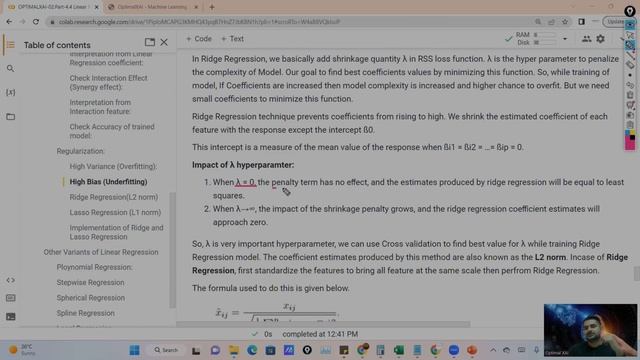Viewport: 640px width, 360px height.
Task: Open the RAM and Disk resource indicator
Action: coord(535,39)
